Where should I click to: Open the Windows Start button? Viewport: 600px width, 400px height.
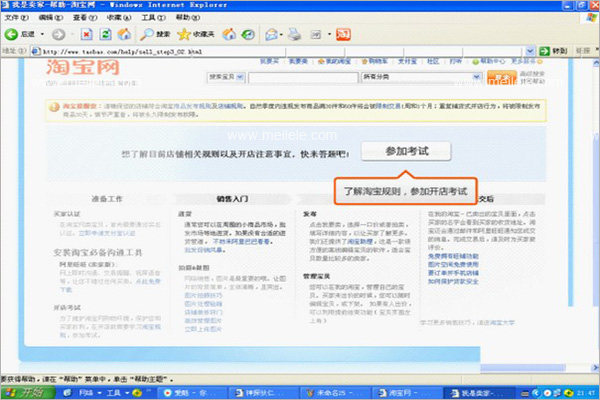pyautogui.click(x=28, y=393)
